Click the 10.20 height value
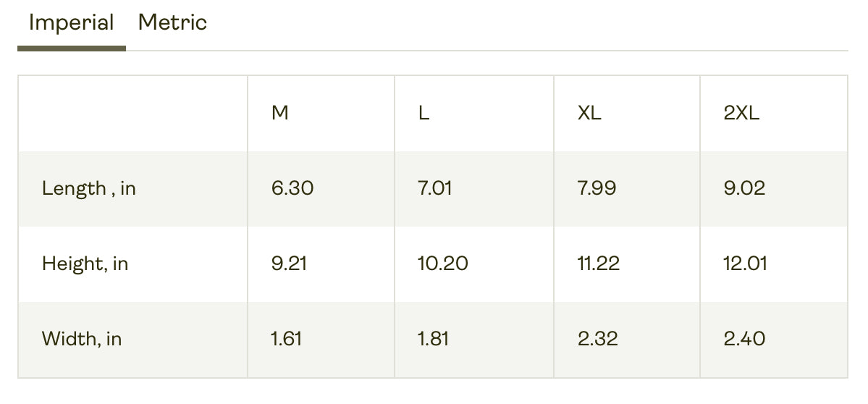The width and height of the screenshot is (868, 404). (442, 264)
